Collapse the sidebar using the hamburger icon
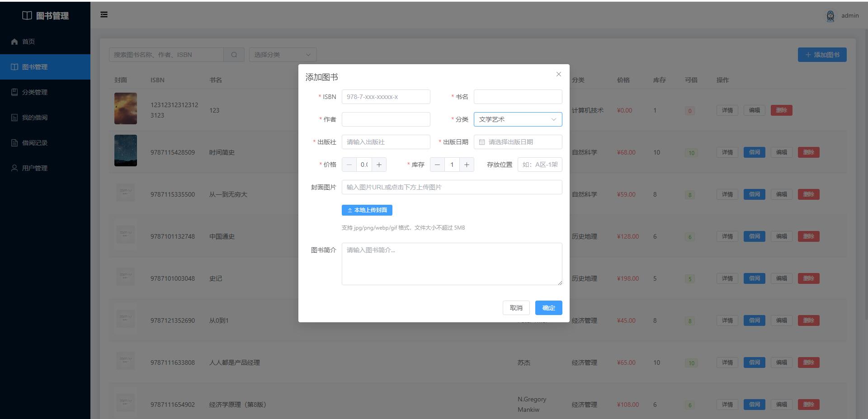Viewport: 868px width, 419px height. [104, 14]
